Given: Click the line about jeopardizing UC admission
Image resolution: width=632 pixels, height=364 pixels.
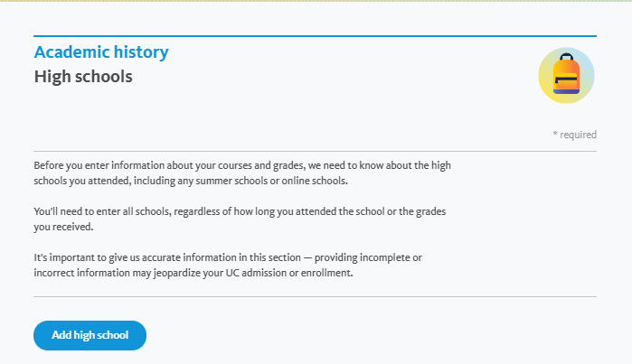Looking at the screenshot, I should (193, 273).
